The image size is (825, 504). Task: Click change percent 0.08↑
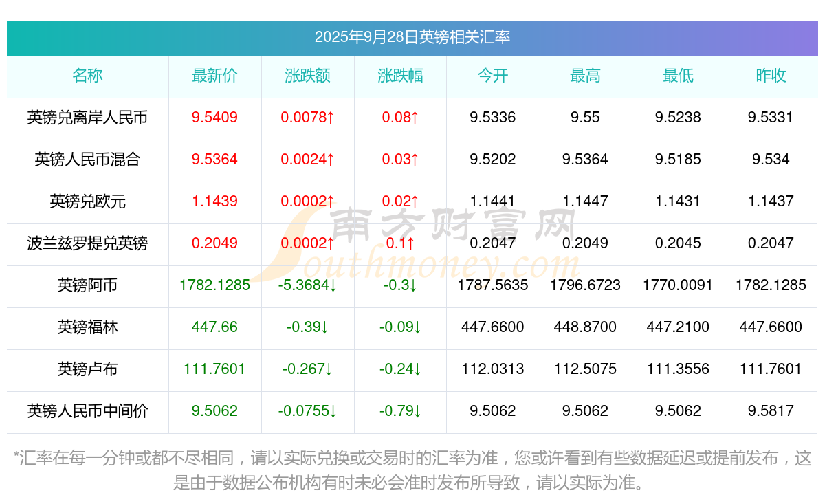[400, 118]
